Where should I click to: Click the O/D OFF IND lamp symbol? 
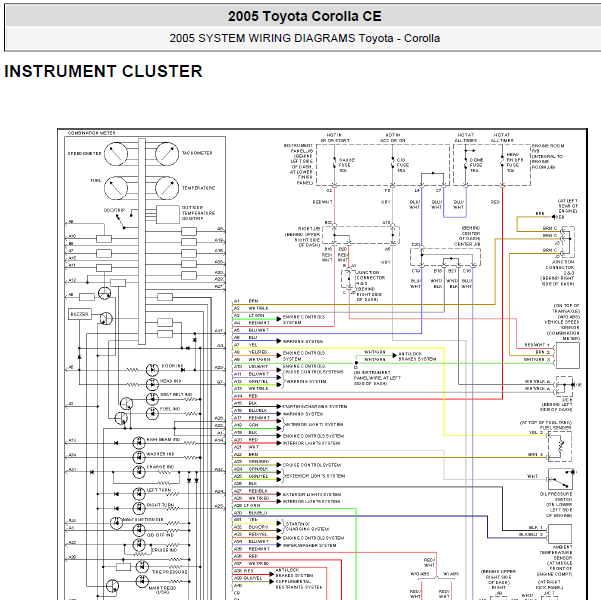(139, 531)
